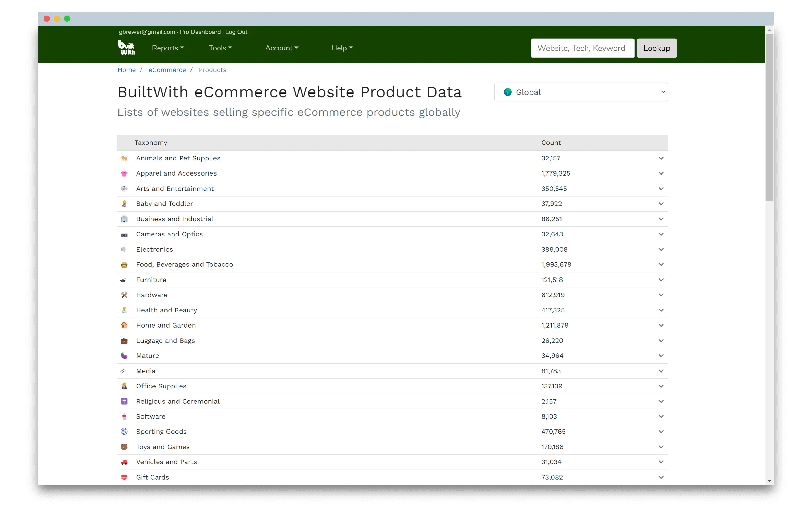Open the Help menu
The width and height of the screenshot is (812, 511).
(x=342, y=48)
